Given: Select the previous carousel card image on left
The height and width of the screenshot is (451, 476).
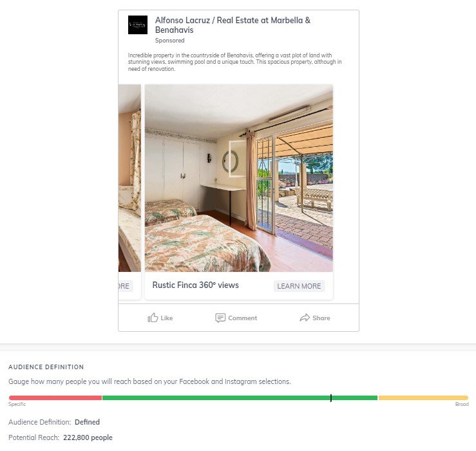Looking at the screenshot, I should pos(129,178).
